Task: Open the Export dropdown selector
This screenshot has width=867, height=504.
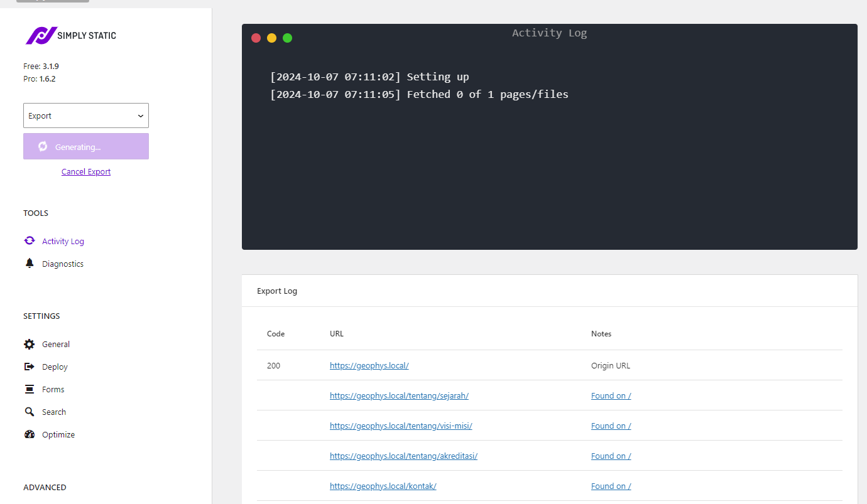Action: (86, 115)
